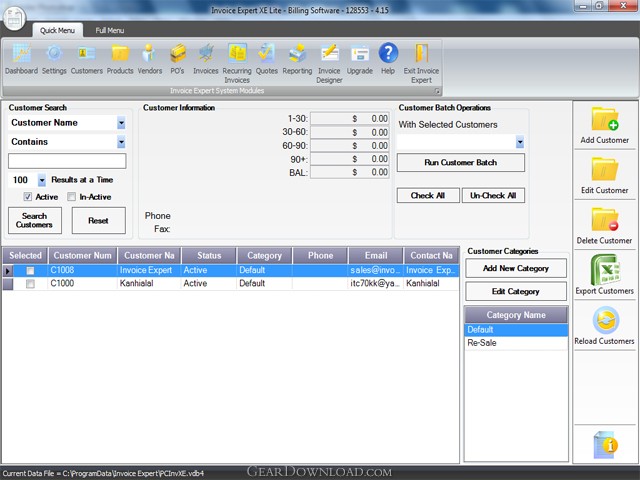Sort by Contact Na column header
640x480 pixels.
click(x=431, y=256)
